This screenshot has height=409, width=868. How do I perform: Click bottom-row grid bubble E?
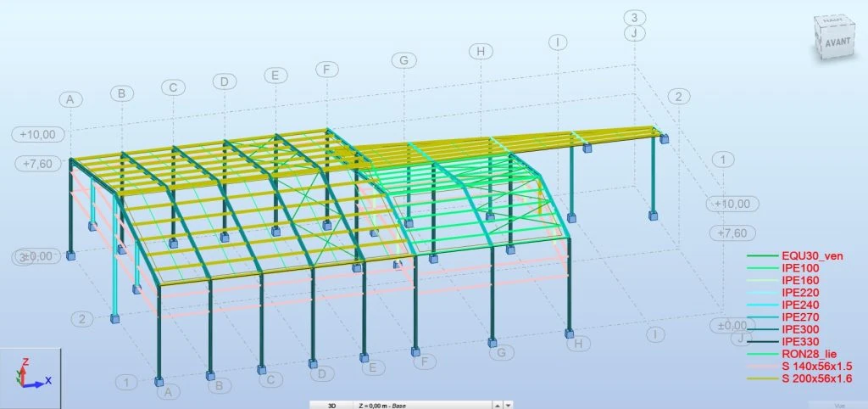pos(373,367)
